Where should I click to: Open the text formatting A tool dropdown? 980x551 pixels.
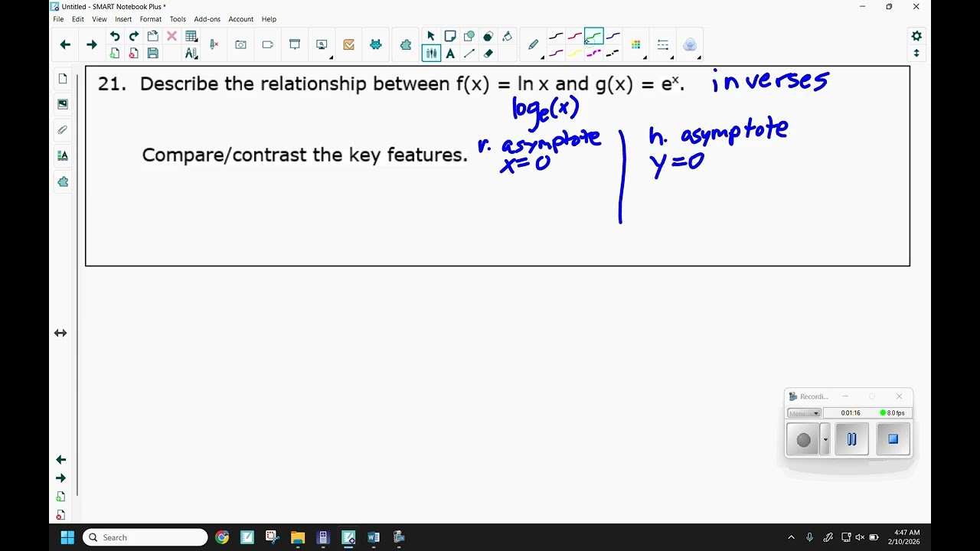[x=191, y=54]
